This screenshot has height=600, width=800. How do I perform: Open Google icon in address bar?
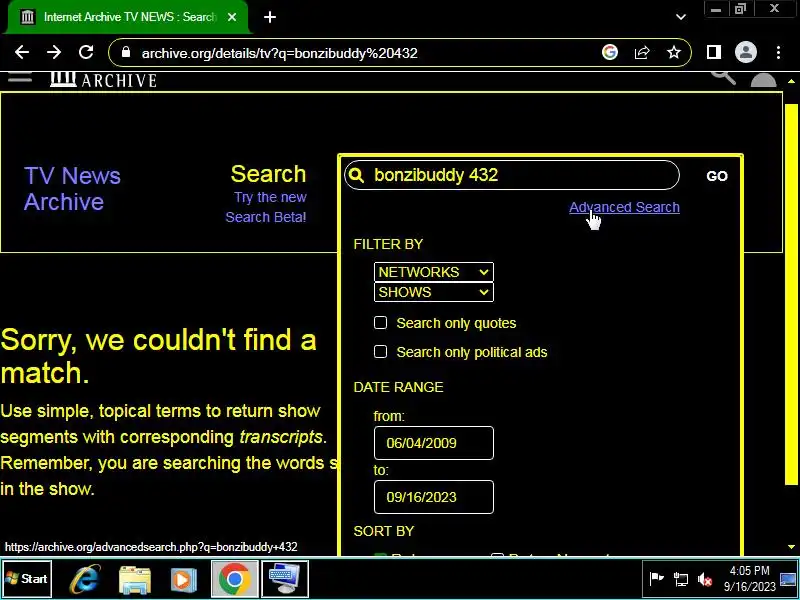610,52
